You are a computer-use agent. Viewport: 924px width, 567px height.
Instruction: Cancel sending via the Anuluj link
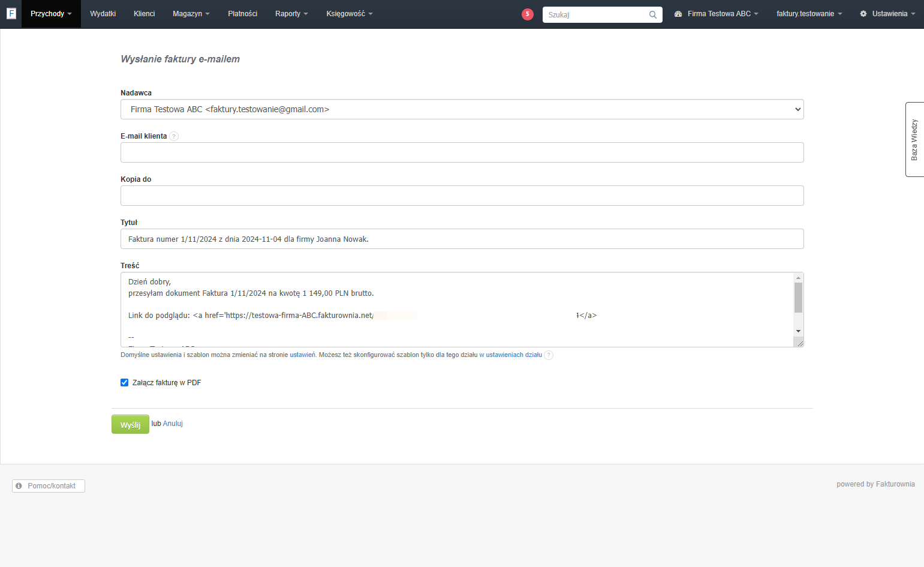coord(173,424)
